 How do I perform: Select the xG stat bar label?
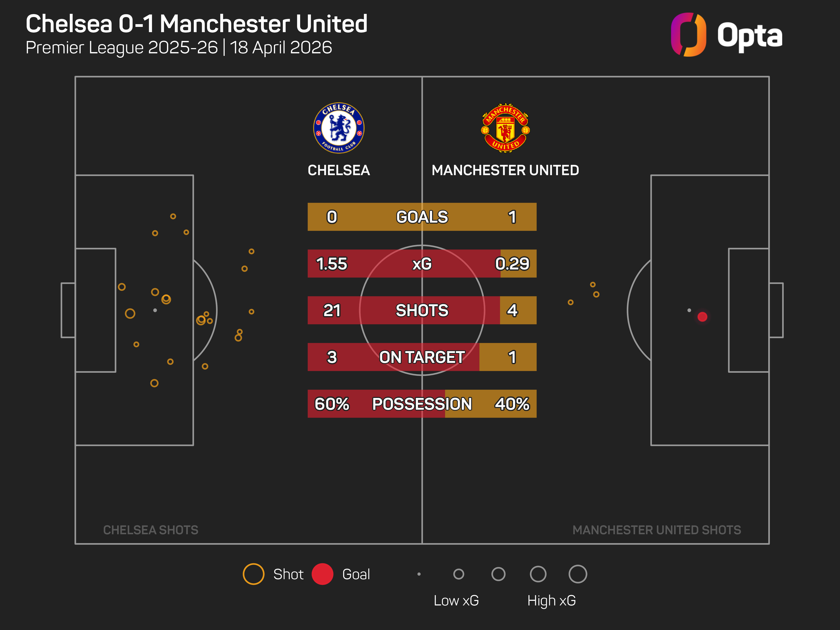(422, 264)
